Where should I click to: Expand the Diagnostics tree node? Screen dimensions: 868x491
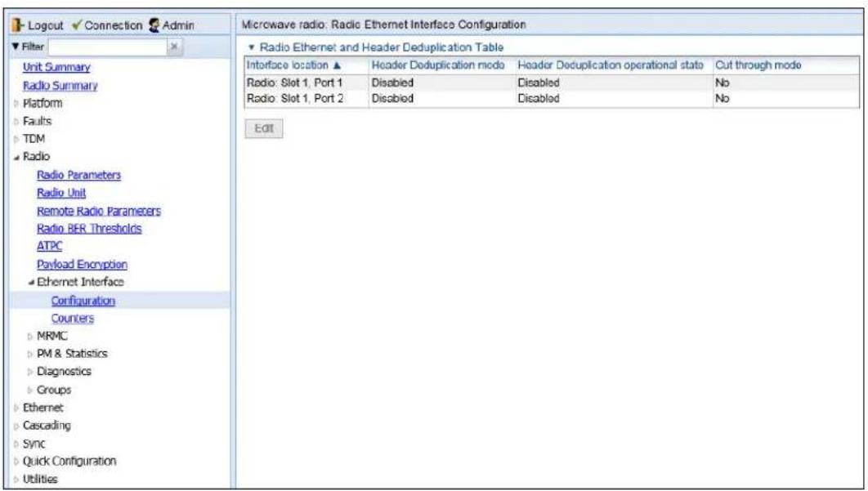[x=30, y=372]
